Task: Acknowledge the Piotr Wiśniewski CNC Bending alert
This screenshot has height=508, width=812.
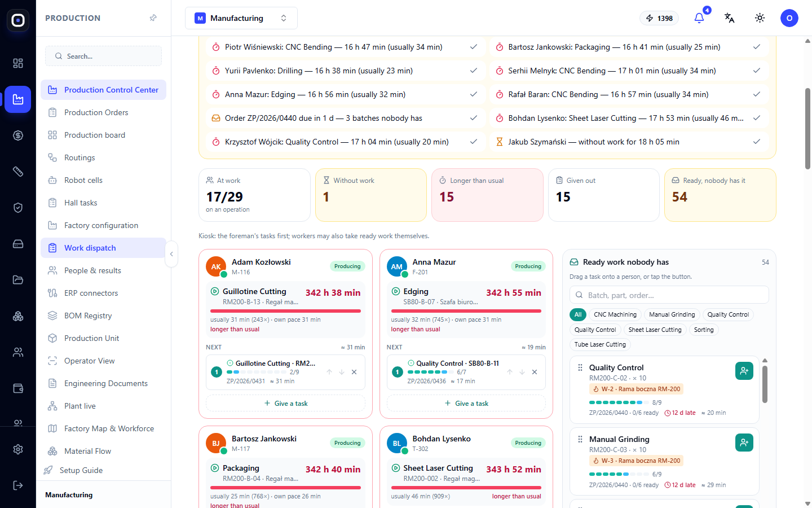Action: 474,47
